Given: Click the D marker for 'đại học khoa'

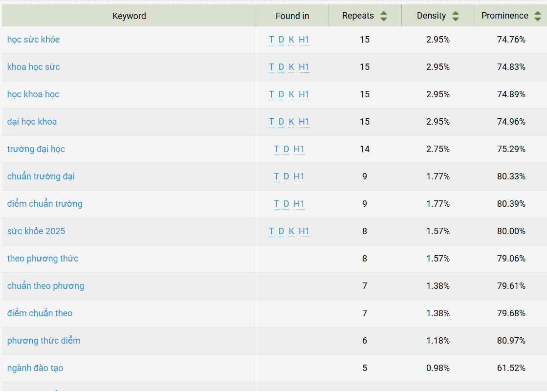Looking at the screenshot, I should pyautogui.click(x=281, y=122).
